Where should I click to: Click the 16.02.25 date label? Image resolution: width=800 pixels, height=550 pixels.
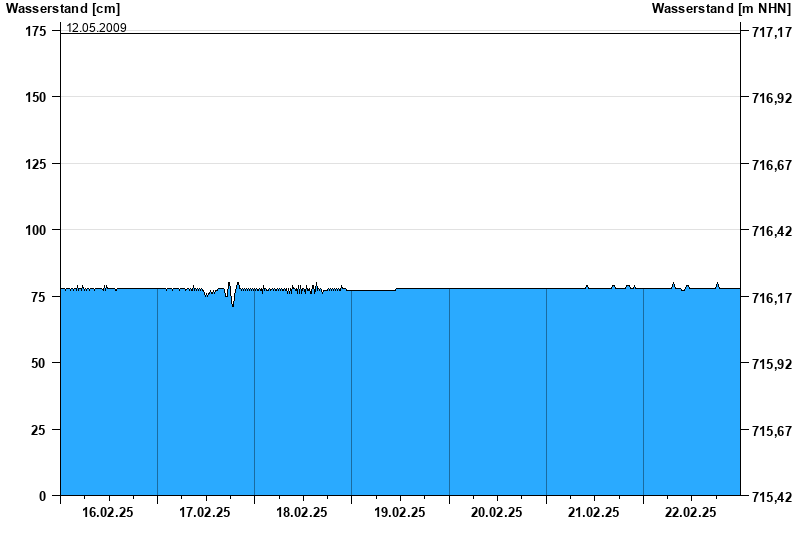[x=108, y=512]
